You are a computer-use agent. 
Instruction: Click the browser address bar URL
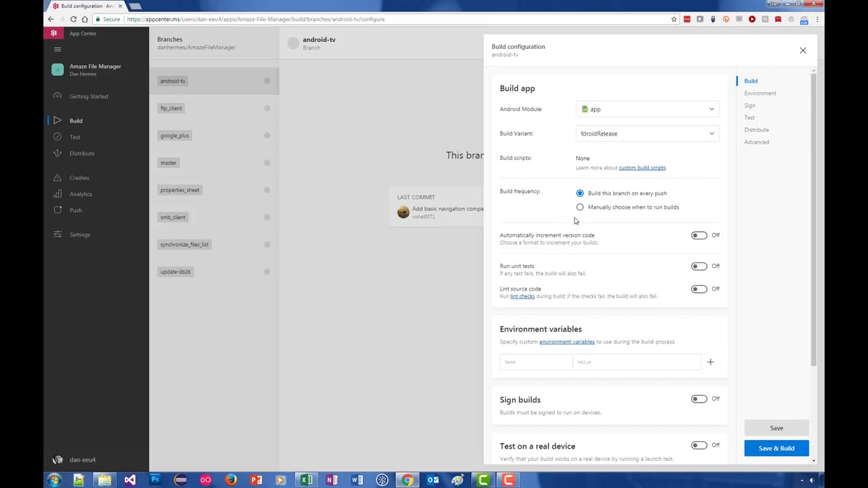click(256, 19)
